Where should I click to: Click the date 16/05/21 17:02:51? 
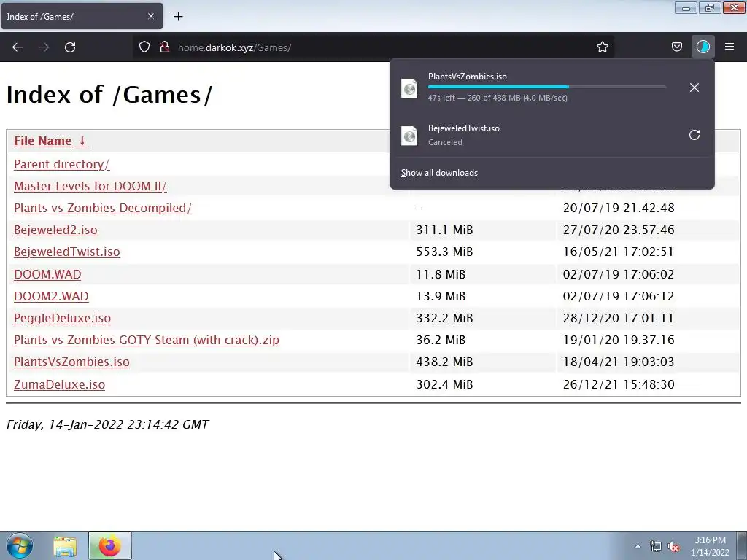(x=619, y=252)
